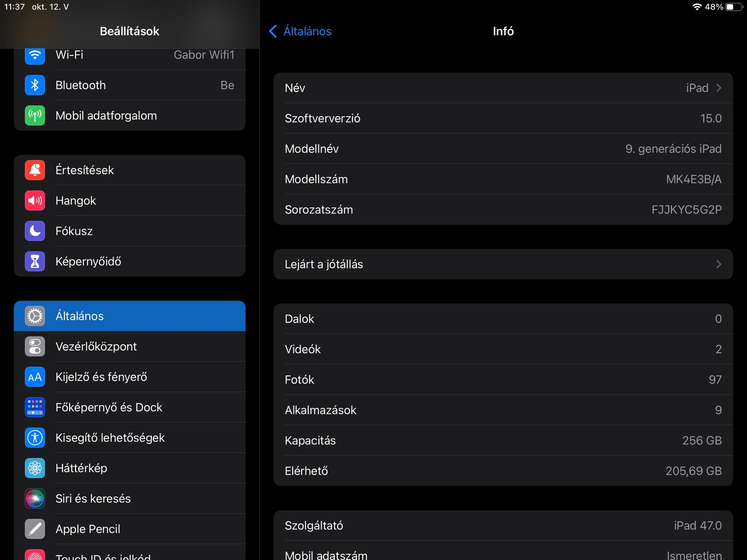Screen dimensions: 747x560
Task: Tap the green Mobil adatforgalom antenna icon
Action: pyautogui.click(x=35, y=116)
